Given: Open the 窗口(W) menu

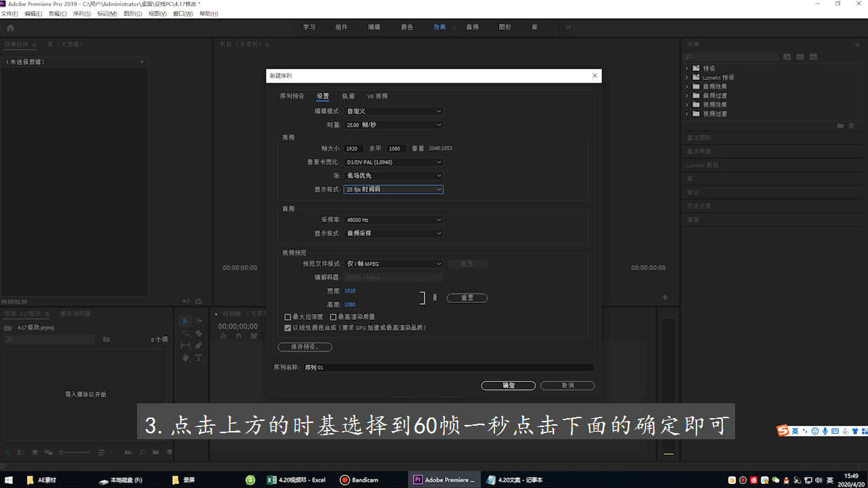Looking at the screenshot, I should [x=182, y=14].
